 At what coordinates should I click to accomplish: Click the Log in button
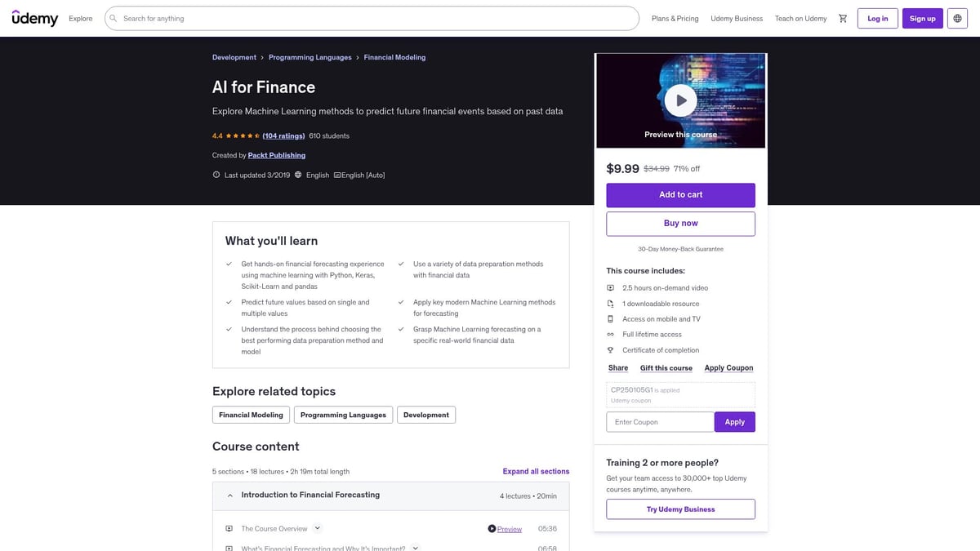click(x=878, y=18)
